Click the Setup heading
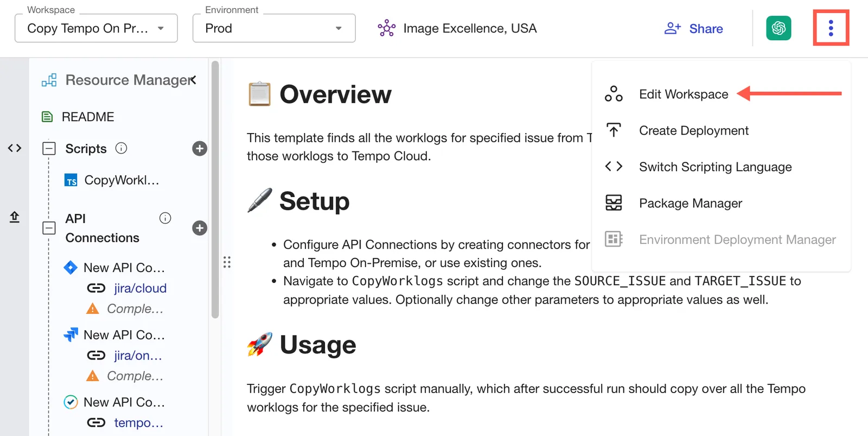This screenshot has height=436, width=868. [x=315, y=201]
